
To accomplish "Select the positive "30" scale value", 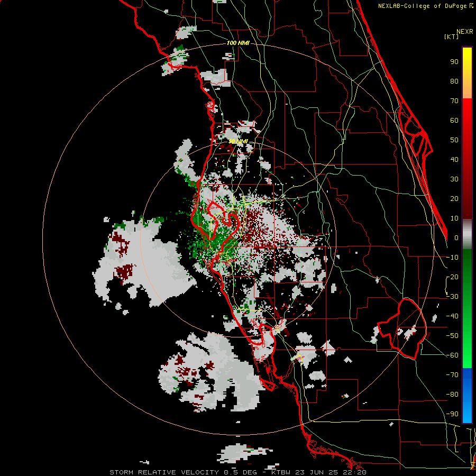I will tap(454, 179).
